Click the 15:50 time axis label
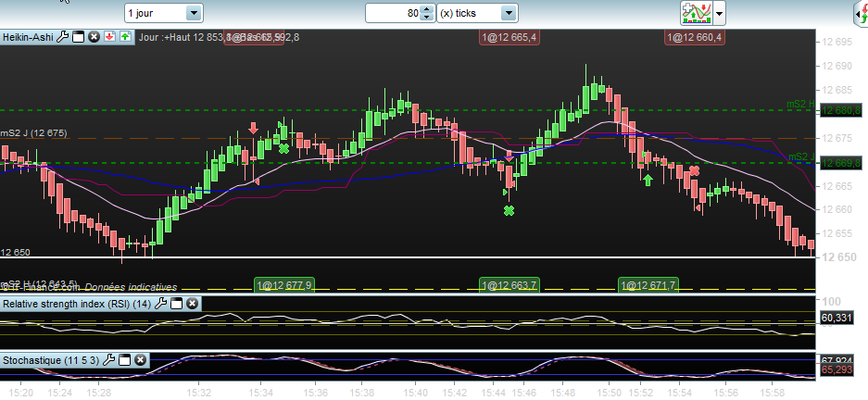 pyautogui.click(x=609, y=393)
